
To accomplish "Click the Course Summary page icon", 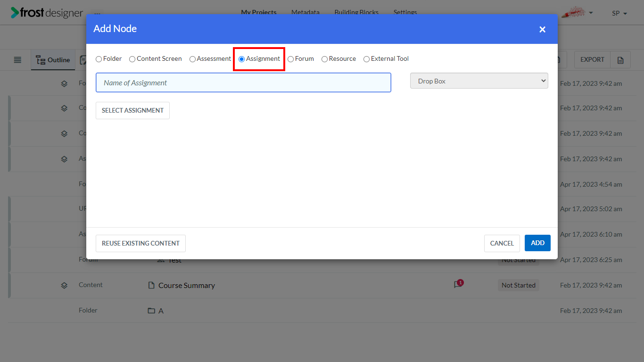I will (151, 285).
